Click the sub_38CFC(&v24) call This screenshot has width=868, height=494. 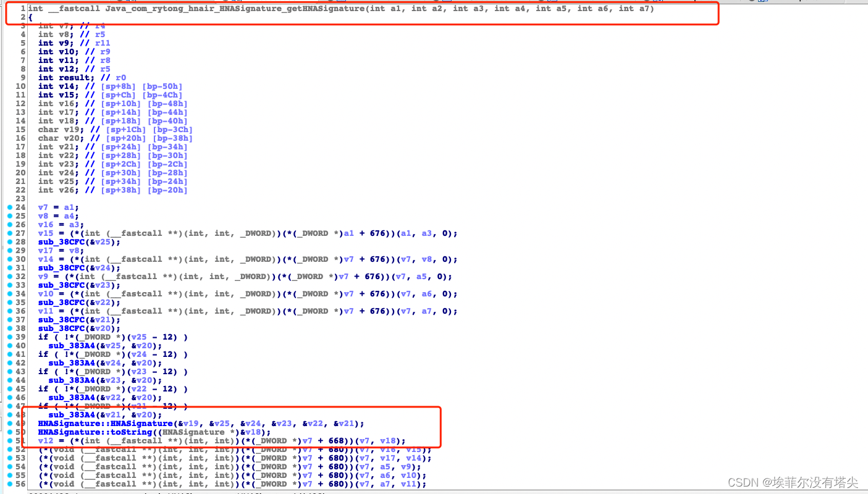79,268
